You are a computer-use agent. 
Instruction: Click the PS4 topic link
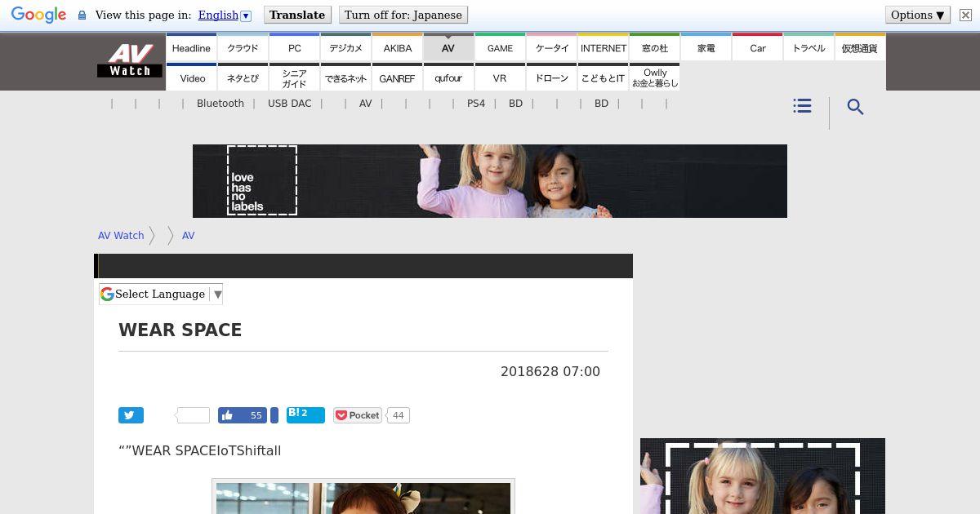click(476, 104)
